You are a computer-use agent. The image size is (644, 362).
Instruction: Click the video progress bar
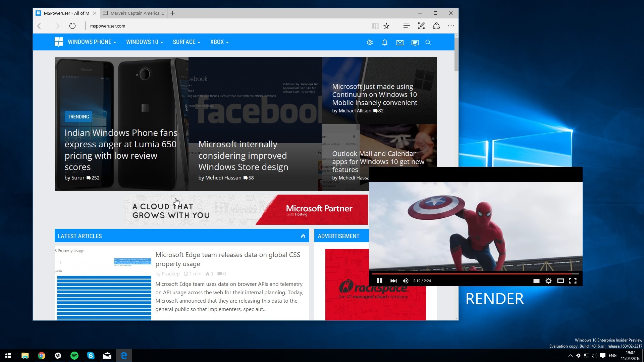point(470,274)
